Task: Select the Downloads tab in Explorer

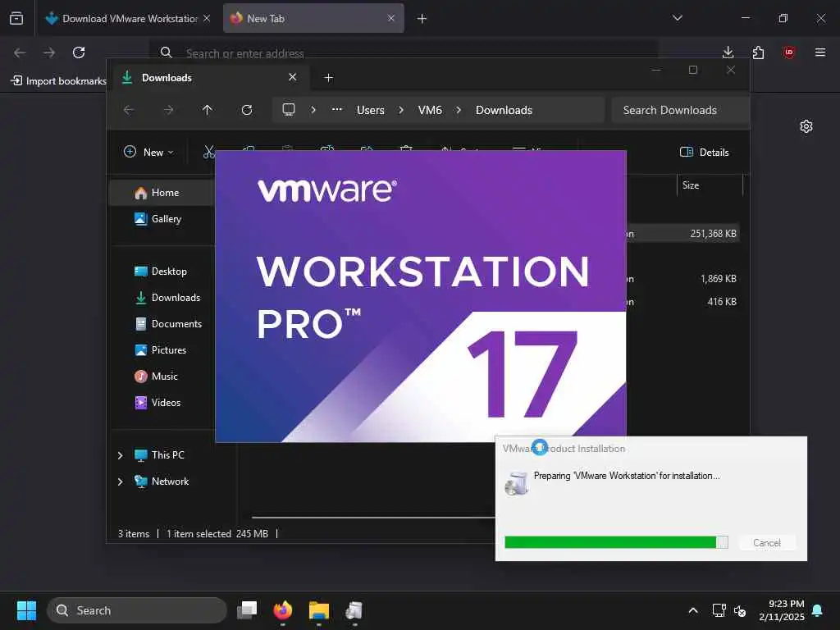Action: click(x=209, y=78)
